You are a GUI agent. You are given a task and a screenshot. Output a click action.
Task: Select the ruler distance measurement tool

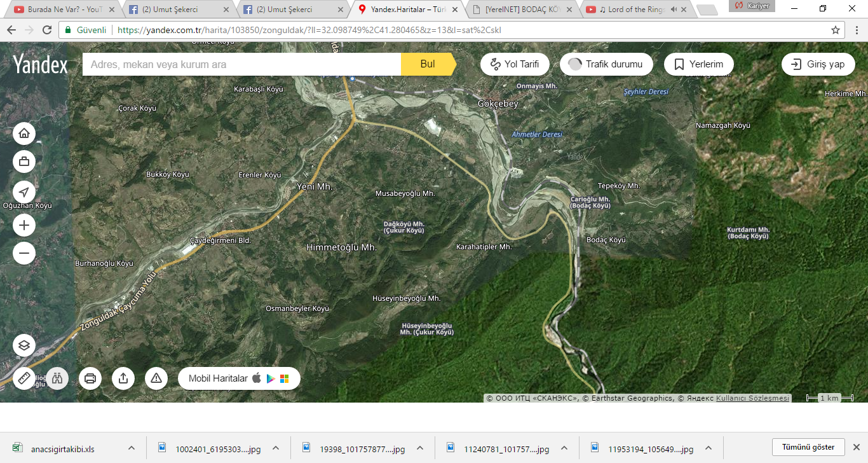coord(24,378)
